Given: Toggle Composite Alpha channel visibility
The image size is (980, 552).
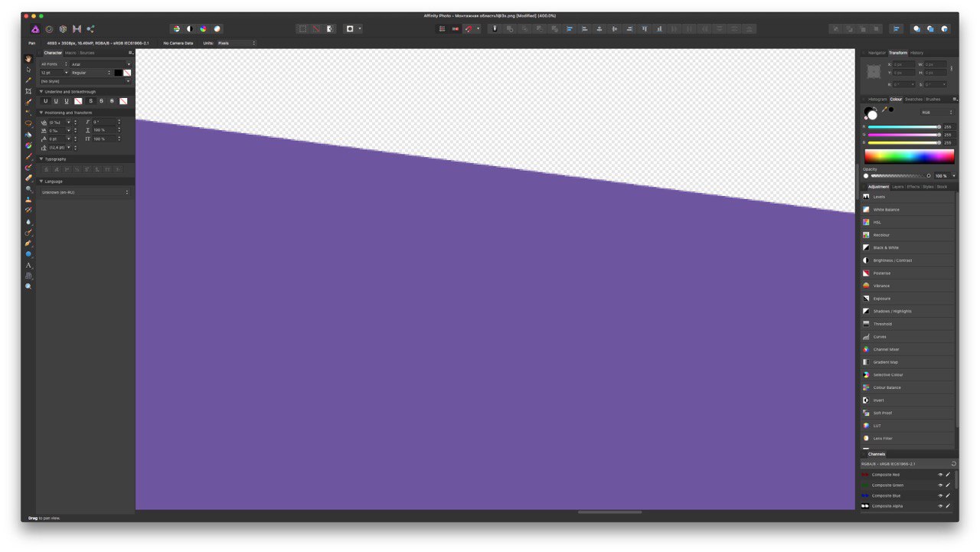Looking at the screenshot, I should point(940,506).
